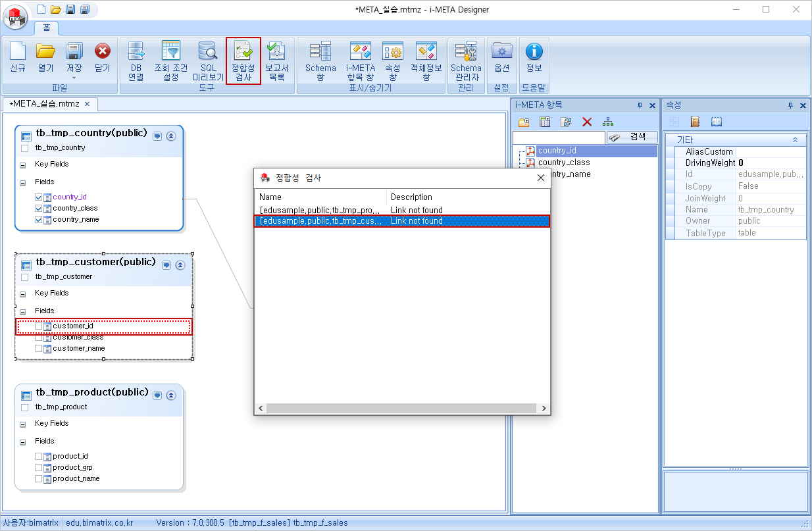Click the table grid icon in i-META 항목
The height and width of the screenshot is (531, 812).
click(x=545, y=122)
